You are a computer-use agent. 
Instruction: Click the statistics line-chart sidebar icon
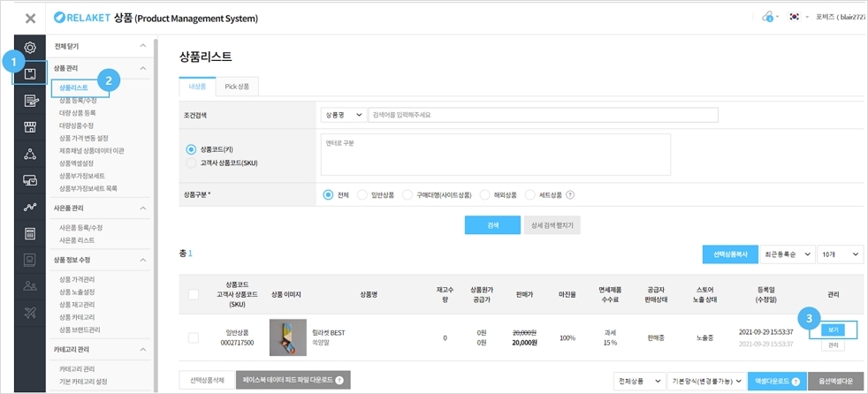30,207
